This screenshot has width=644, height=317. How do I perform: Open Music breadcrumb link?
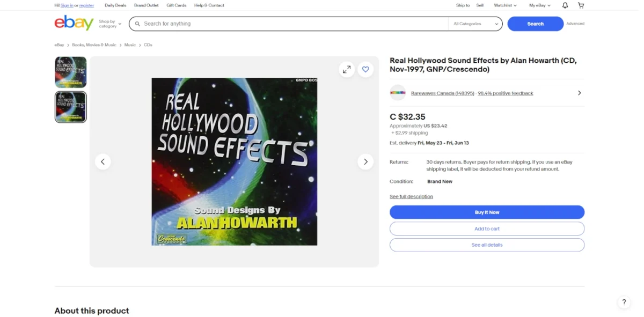[130, 45]
